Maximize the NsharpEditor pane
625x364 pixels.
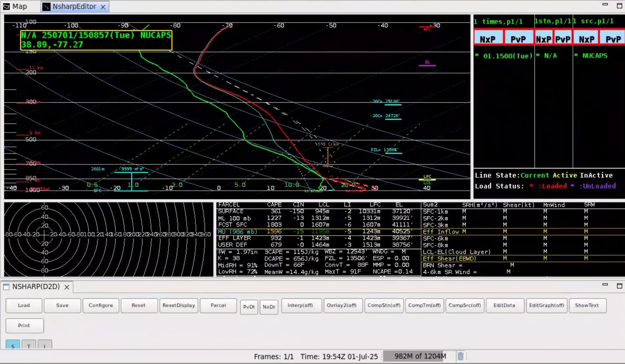(619, 6)
